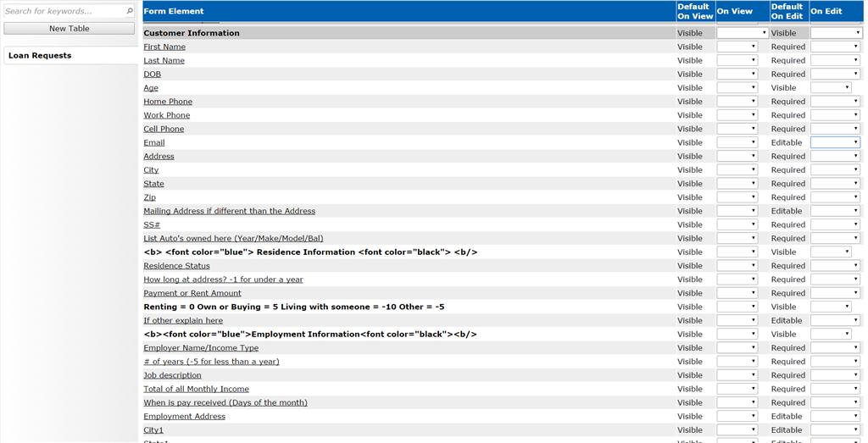Open the Residence Status link
Viewport: 868px width, 443px height.
[176, 266]
